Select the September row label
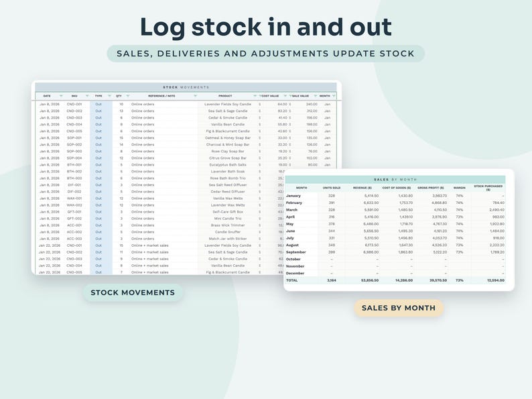Viewport: 532px width, 399px height. pyautogui.click(x=296, y=252)
